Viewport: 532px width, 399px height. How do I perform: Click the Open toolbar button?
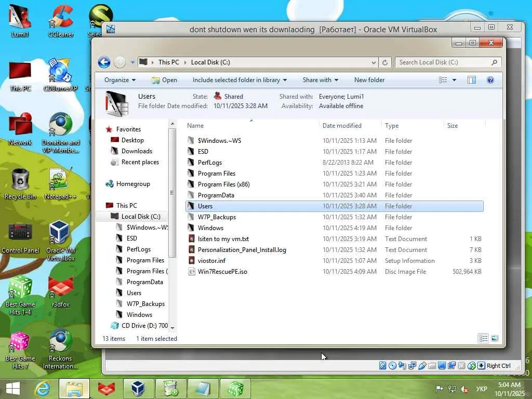(x=165, y=80)
